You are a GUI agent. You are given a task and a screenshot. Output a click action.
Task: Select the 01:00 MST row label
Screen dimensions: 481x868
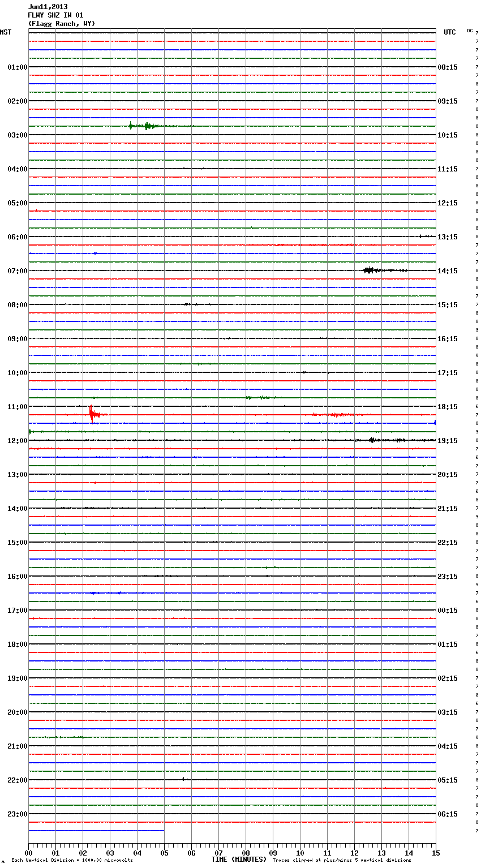[x=18, y=67]
